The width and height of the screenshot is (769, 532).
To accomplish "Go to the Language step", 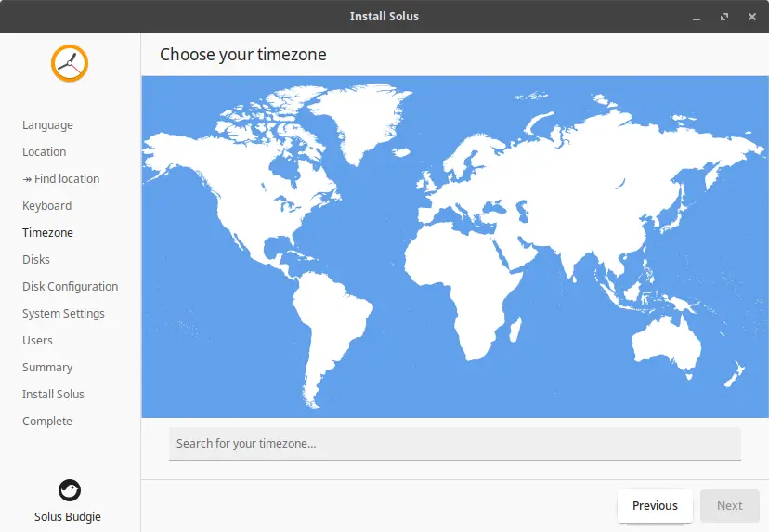I will [x=47, y=125].
